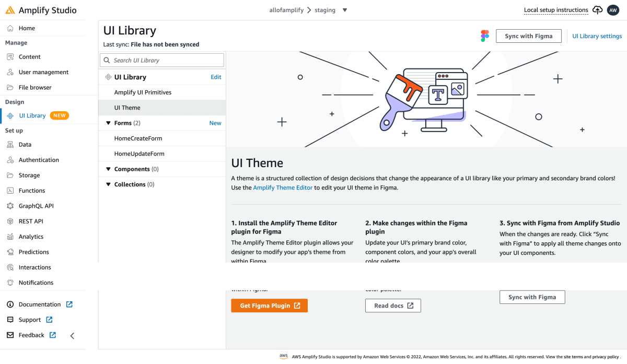Screen dimensions: 627x364
Task: Click New next to Forms
Action: [215, 123]
